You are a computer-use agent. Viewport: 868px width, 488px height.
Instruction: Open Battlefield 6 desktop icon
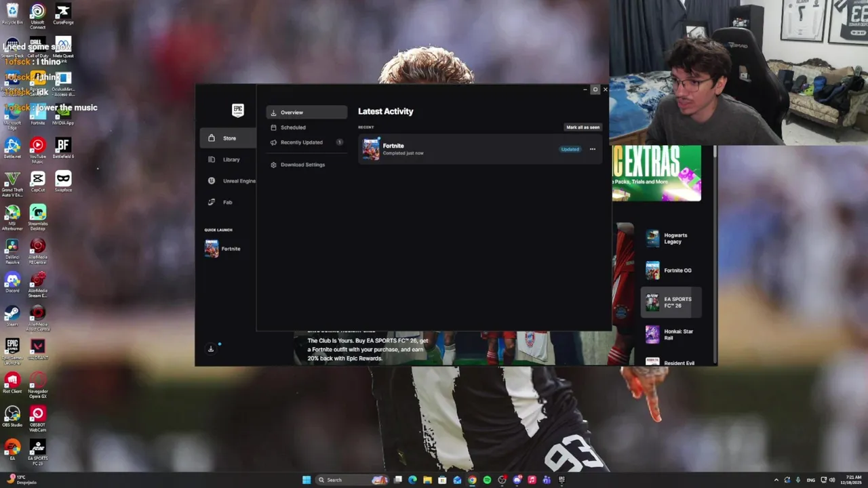63,148
